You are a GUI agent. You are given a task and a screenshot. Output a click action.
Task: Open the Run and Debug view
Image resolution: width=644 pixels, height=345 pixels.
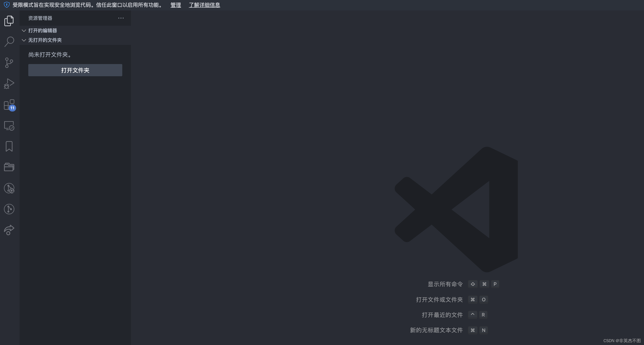[9, 84]
